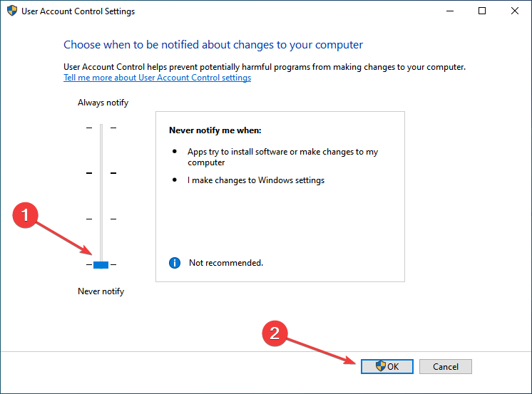
Task: Click the blue slider thumb at Never notify
Action: (x=101, y=265)
